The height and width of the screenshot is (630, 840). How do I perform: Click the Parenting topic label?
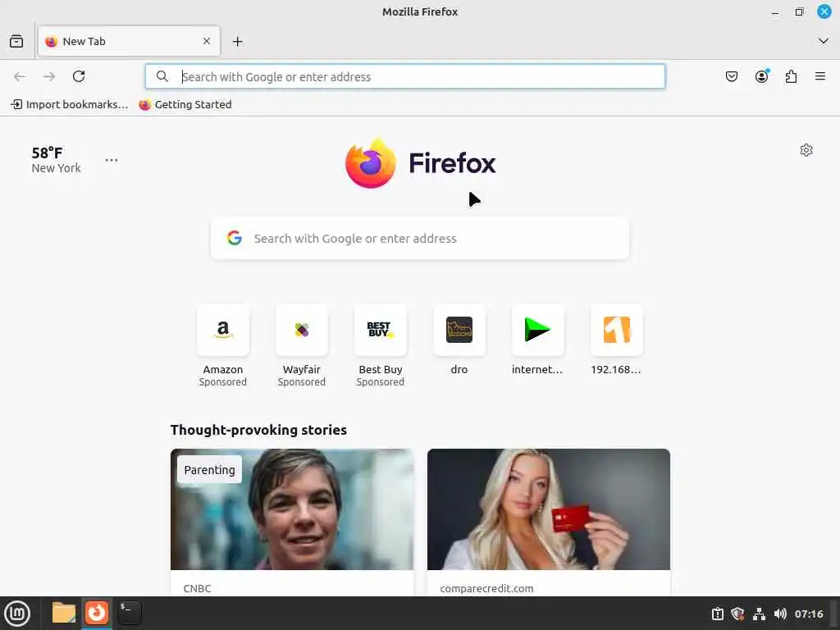209,470
